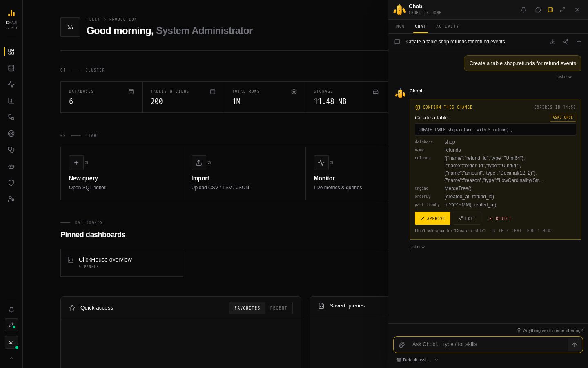588x368 pixels.
Task: Switch to the Now tab
Action: pyautogui.click(x=401, y=27)
